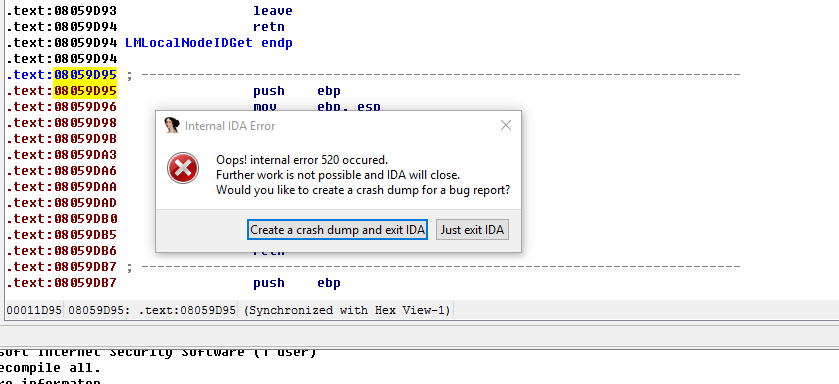Click 'ecompile all.' line in output window
Image resolution: width=839 pixels, height=384 pixels.
(x=50, y=368)
